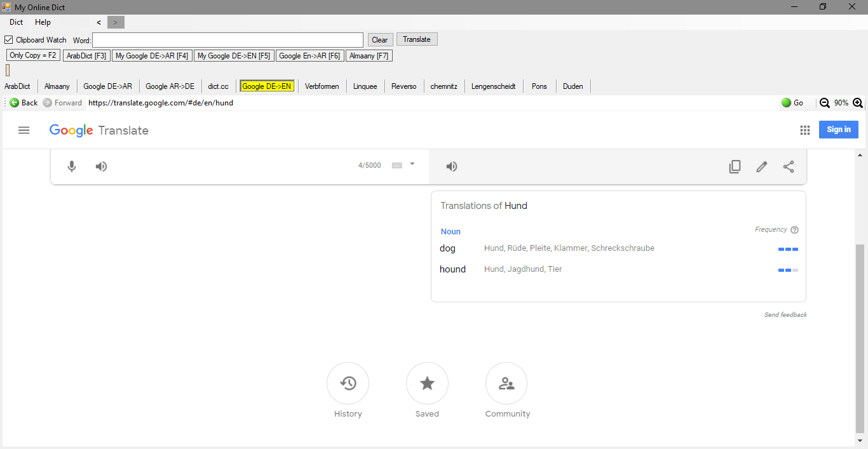This screenshot has width=868, height=449.
Task: Click the URL address field
Action: tap(432, 103)
